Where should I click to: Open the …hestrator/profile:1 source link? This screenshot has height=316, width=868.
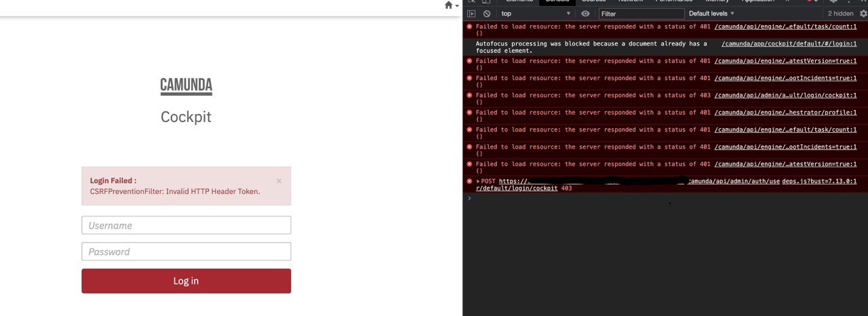tap(785, 113)
